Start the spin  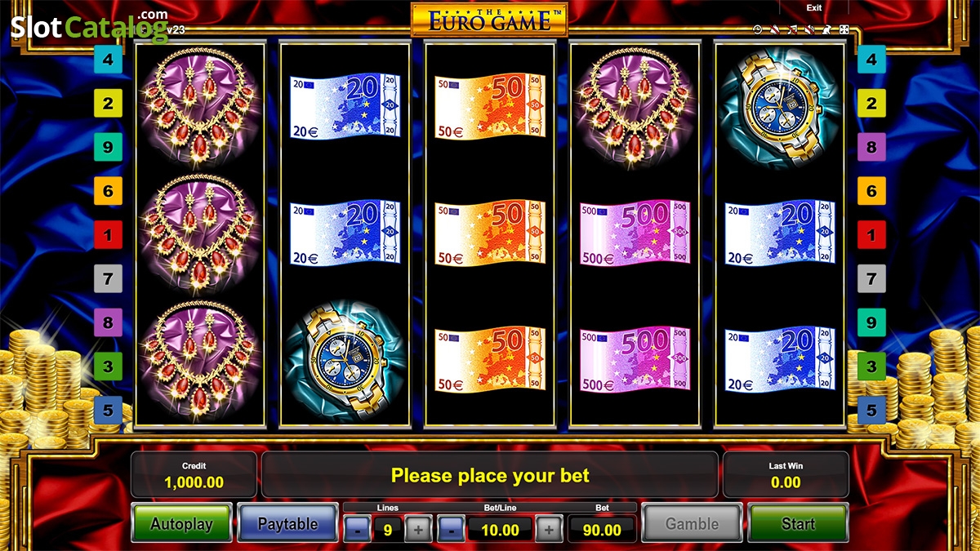pos(798,523)
